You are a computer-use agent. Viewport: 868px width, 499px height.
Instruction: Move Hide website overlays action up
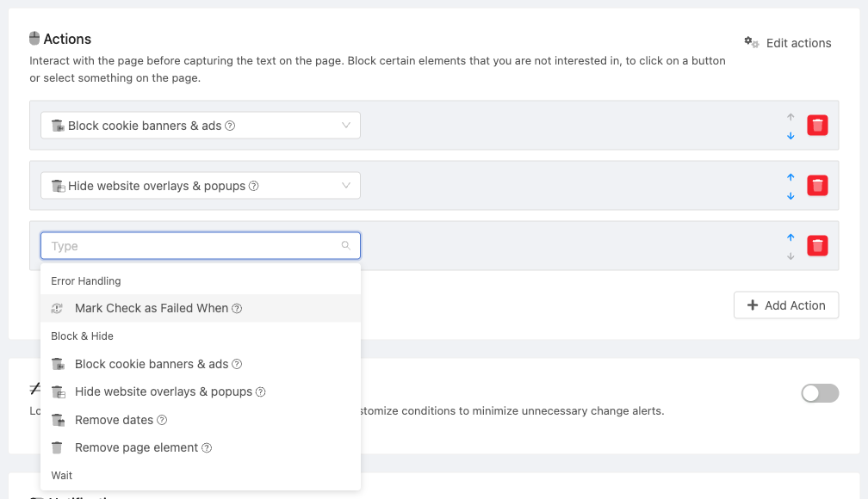[790, 177]
